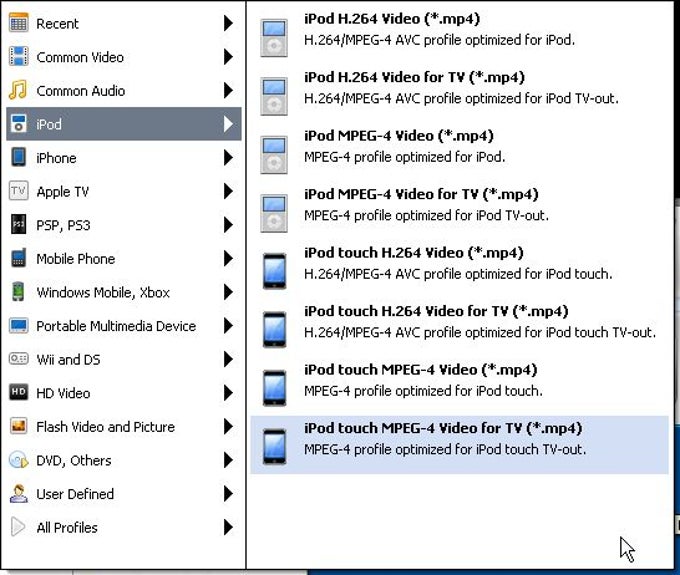Screen dimensions: 680x575
Task: Click the iPod touch MPEG-4 Video for TV icon
Action: pyautogui.click(x=275, y=447)
